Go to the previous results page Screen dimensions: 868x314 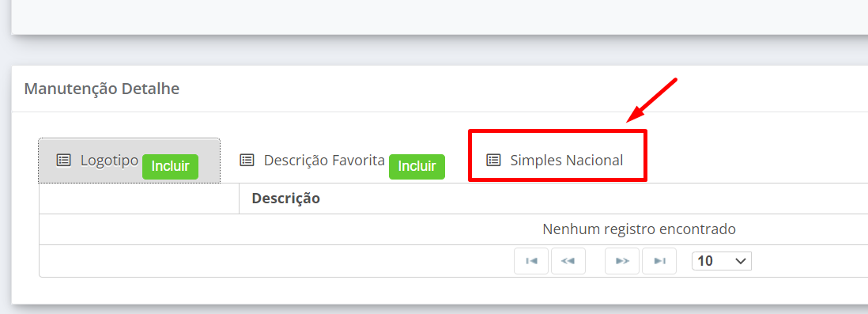568,261
